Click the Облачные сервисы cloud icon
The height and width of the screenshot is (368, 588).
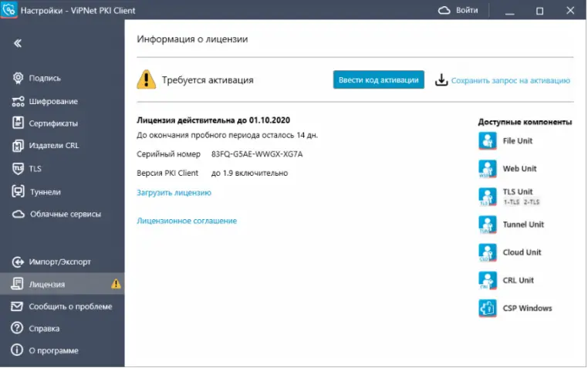[18, 214]
